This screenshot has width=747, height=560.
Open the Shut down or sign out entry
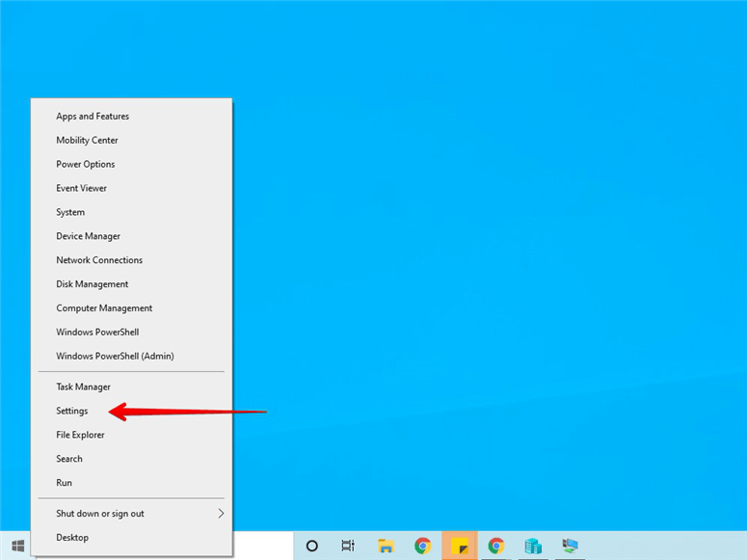[131, 514]
